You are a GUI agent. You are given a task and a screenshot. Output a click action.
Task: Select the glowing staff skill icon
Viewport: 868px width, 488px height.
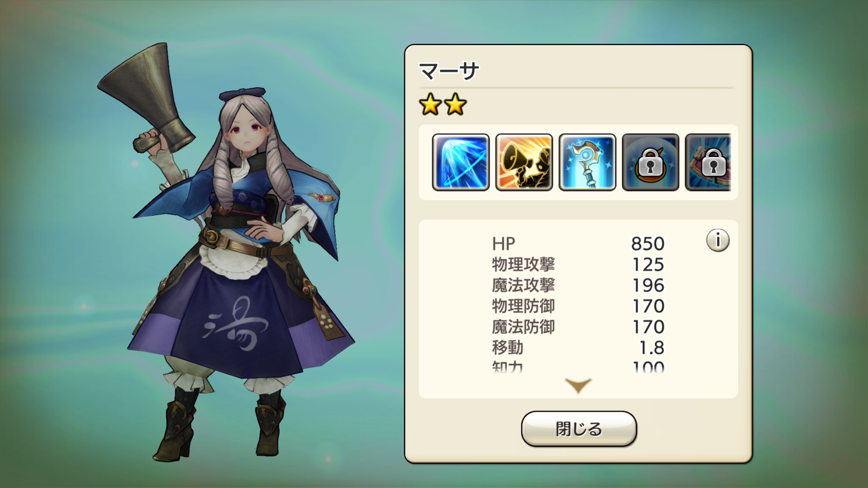[587, 162]
